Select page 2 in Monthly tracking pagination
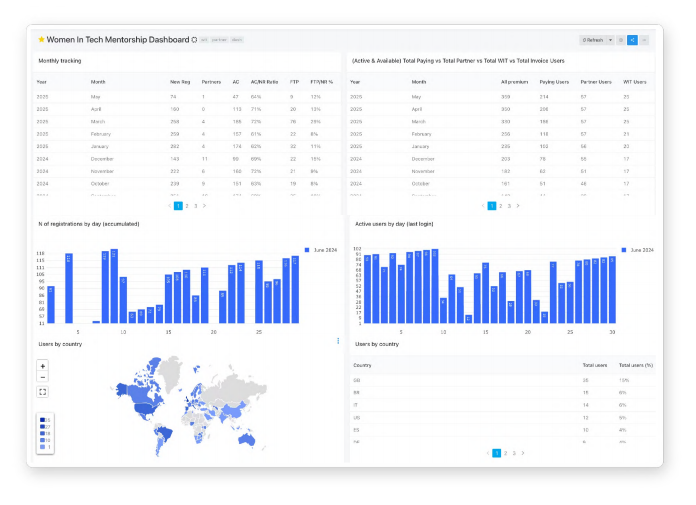Image resolution: width=696 pixels, height=505 pixels. tap(186, 205)
